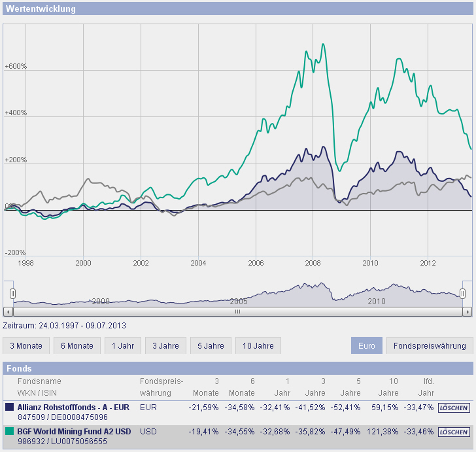Switch chart to 10 Jahre
476x452 pixels.
pyautogui.click(x=258, y=345)
